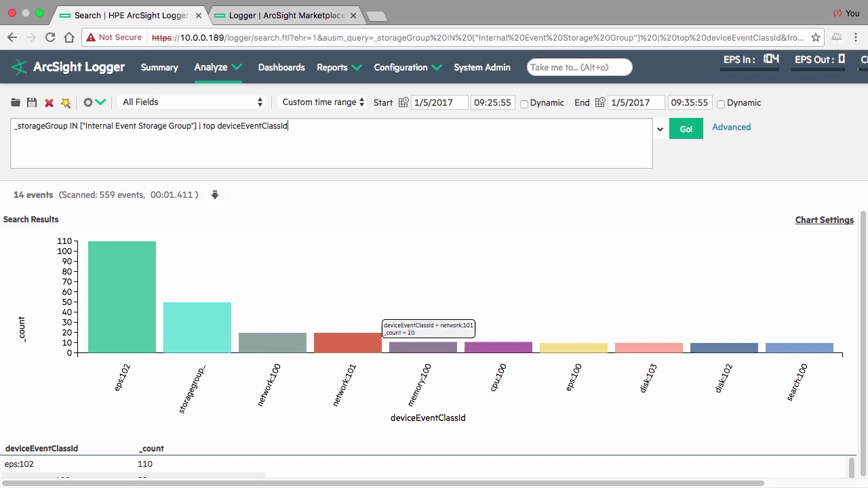Image resolution: width=868 pixels, height=488 pixels.
Task: Pick an end date with the End calendar icon
Action: click(600, 102)
